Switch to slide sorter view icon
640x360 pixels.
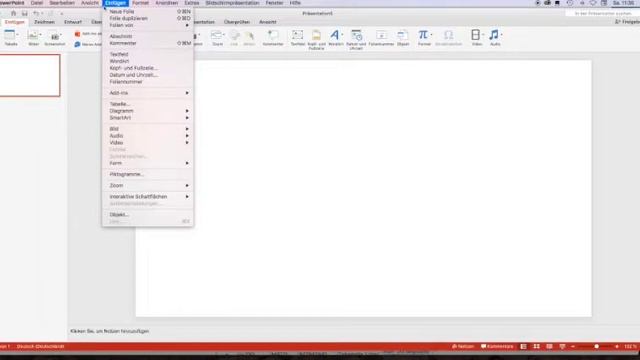coord(536,347)
